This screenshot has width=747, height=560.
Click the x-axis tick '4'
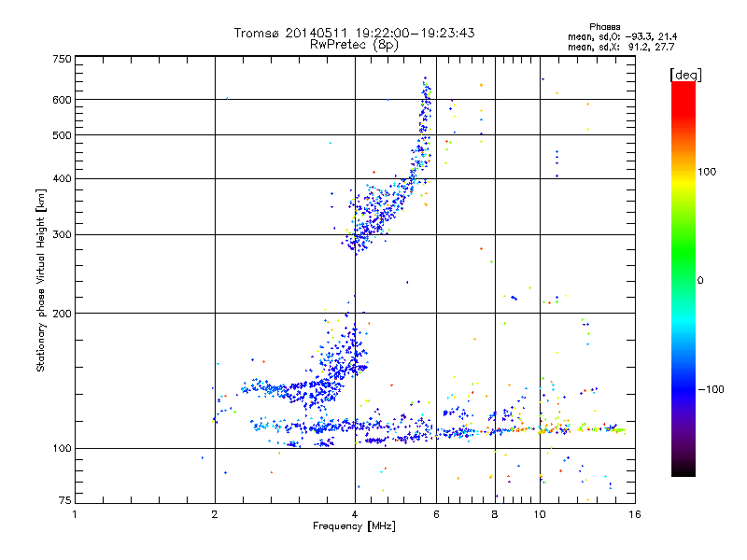355,514
